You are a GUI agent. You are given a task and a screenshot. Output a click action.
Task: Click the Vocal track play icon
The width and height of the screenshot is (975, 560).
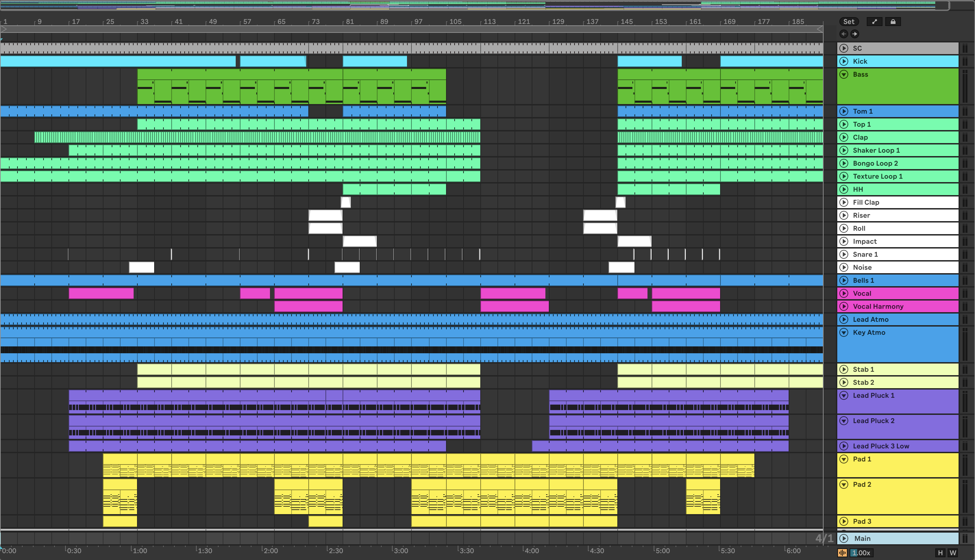[844, 293]
